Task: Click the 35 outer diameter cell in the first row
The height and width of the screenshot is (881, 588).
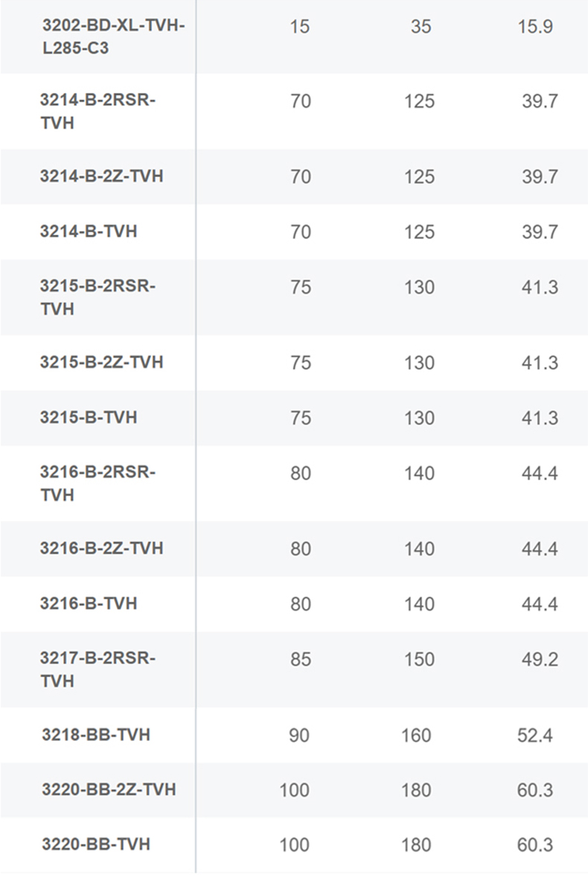Action: point(421,26)
